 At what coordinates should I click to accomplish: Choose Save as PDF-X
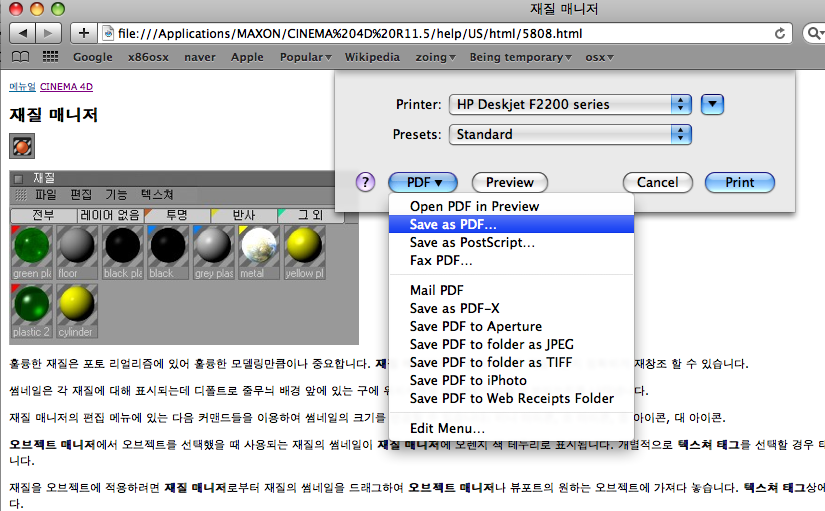click(x=511, y=308)
